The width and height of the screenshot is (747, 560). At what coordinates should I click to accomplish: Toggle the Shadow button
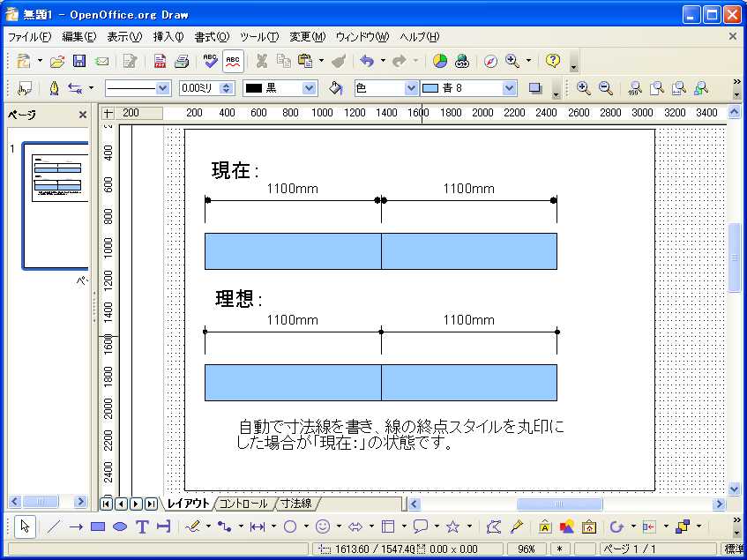[x=534, y=88]
